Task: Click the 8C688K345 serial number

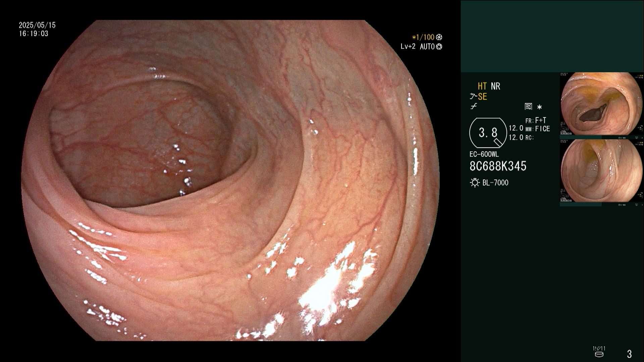Action: click(498, 166)
